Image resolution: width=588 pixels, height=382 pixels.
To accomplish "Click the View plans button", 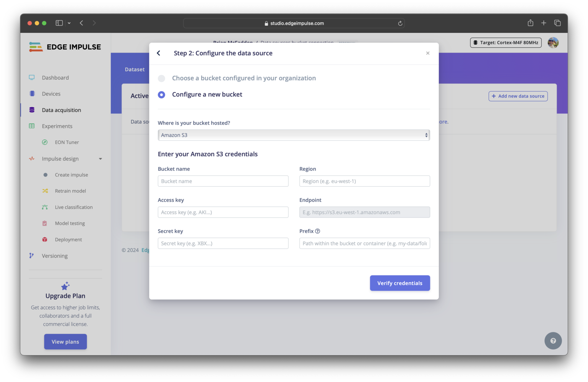I will [x=65, y=342].
